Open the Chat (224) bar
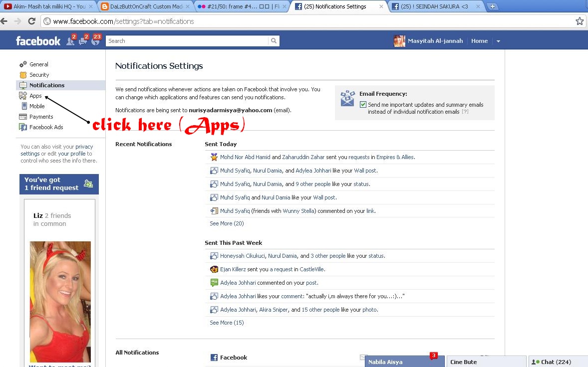The width and height of the screenshot is (588, 367). point(558,362)
